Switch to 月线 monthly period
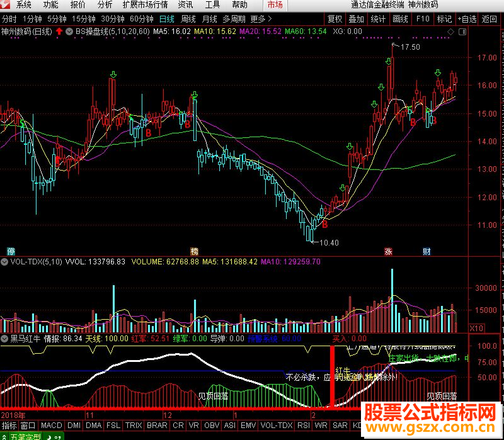This screenshot has height=440, width=504. [209, 20]
